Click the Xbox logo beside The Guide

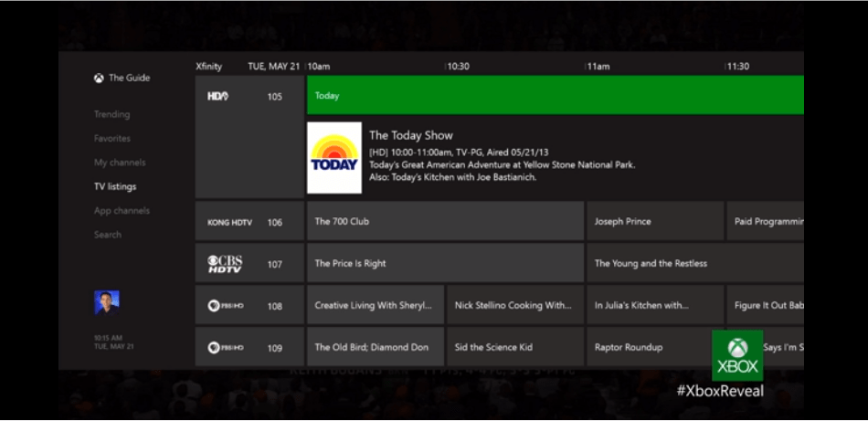click(99, 78)
